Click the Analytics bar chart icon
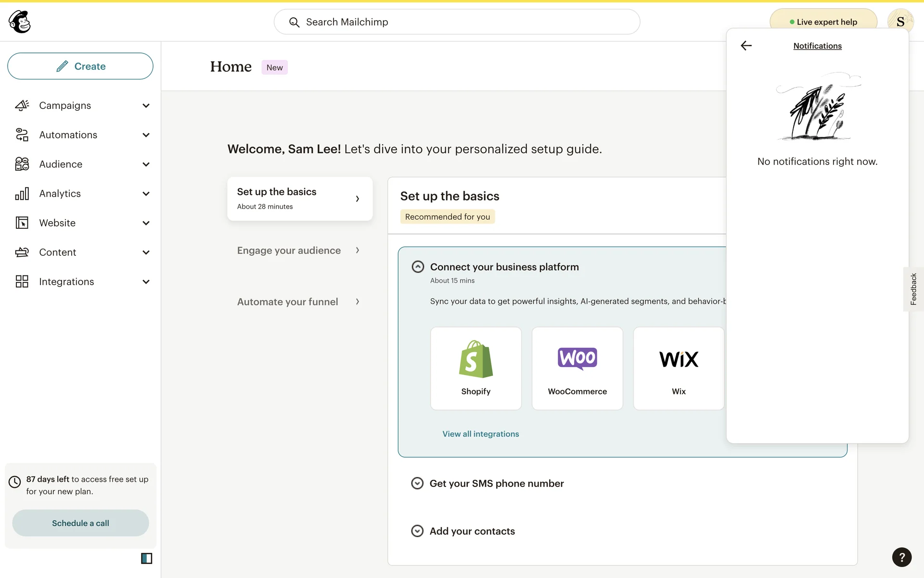This screenshot has width=924, height=578. point(22,194)
